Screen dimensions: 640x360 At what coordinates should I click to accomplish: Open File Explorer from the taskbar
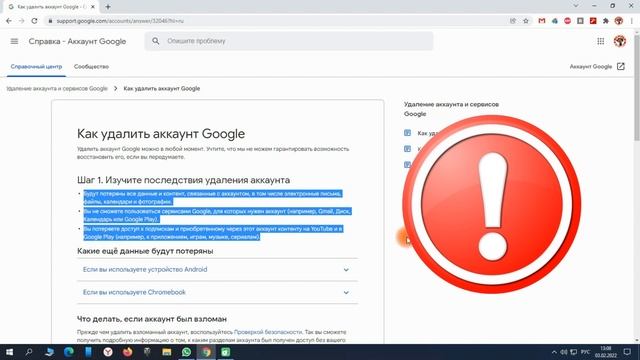click(x=167, y=352)
